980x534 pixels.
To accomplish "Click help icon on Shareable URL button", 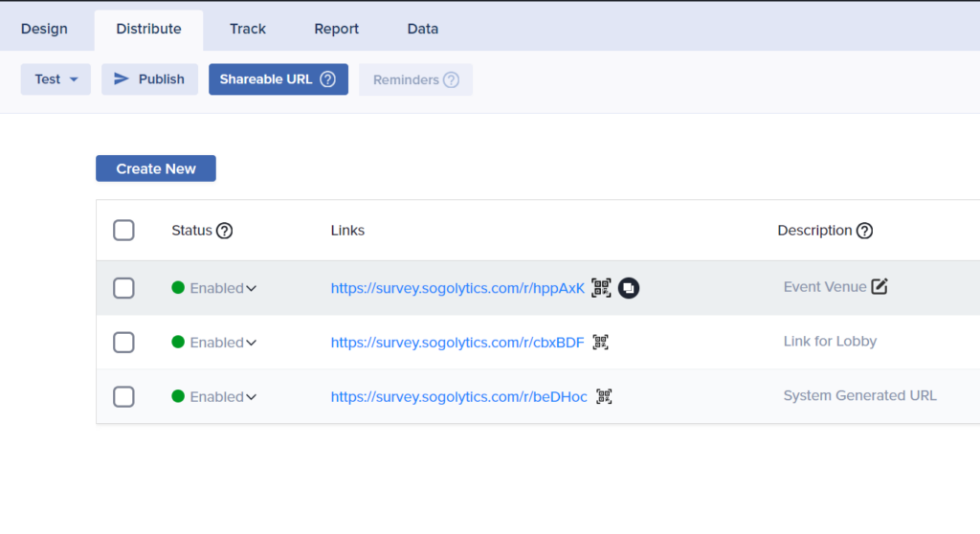I will pyautogui.click(x=327, y=79).
